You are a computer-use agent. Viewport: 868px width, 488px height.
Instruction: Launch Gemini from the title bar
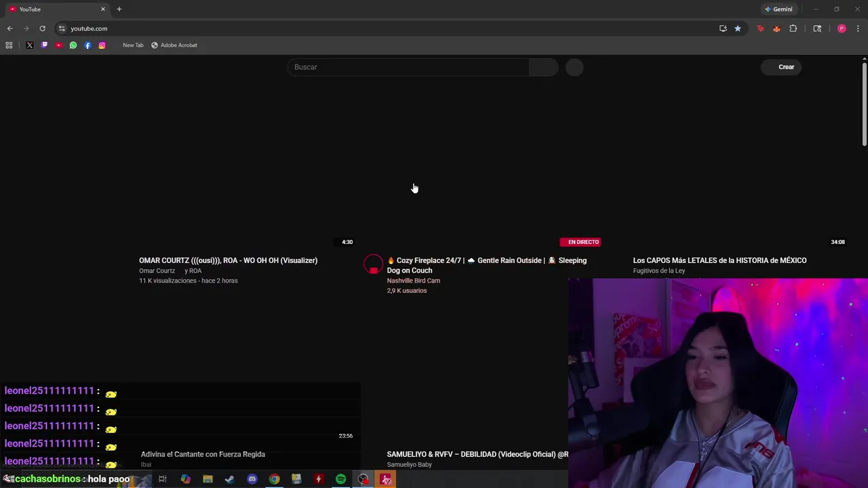[778, 9]
